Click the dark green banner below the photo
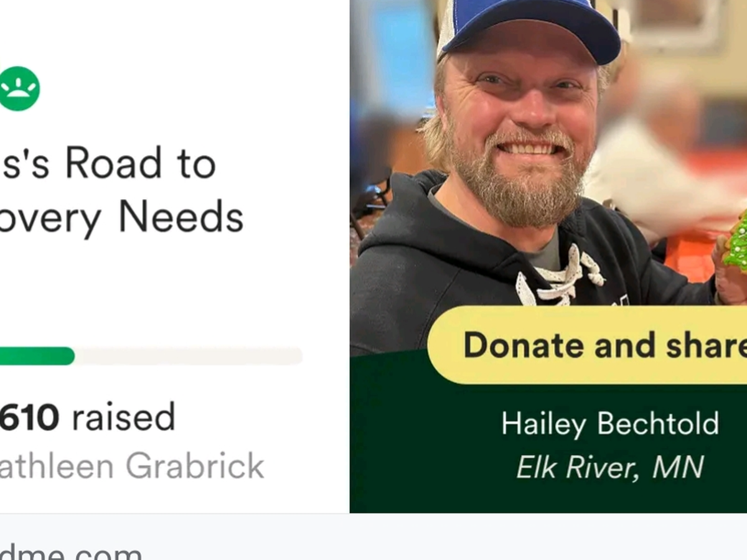This screenshot has width=747, height=560. tap(548, 448)
